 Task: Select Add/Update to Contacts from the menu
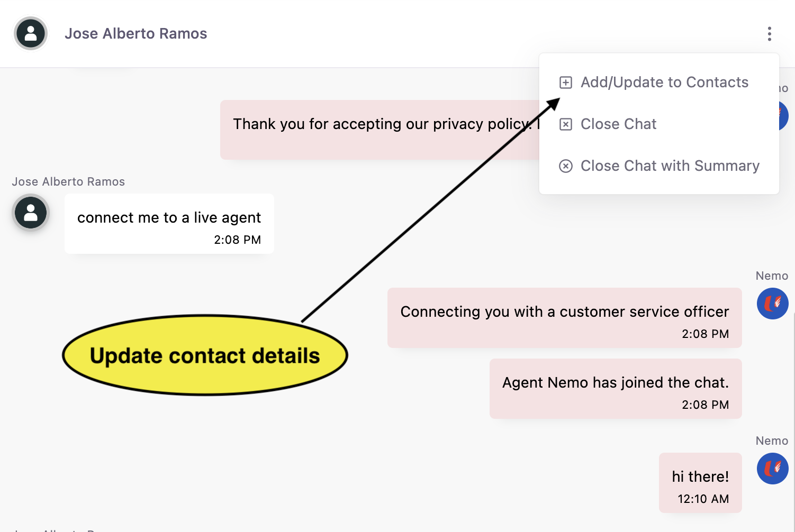[664, 82]
